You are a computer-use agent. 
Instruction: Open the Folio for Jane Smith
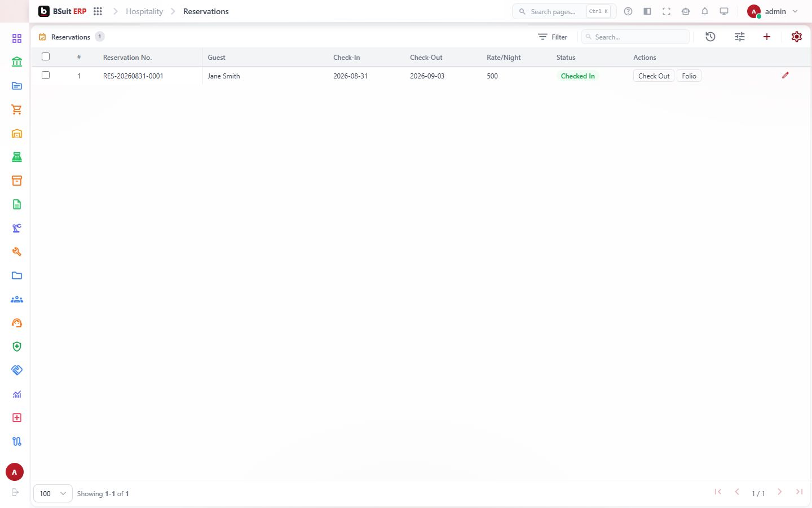[x=689, y=76]
